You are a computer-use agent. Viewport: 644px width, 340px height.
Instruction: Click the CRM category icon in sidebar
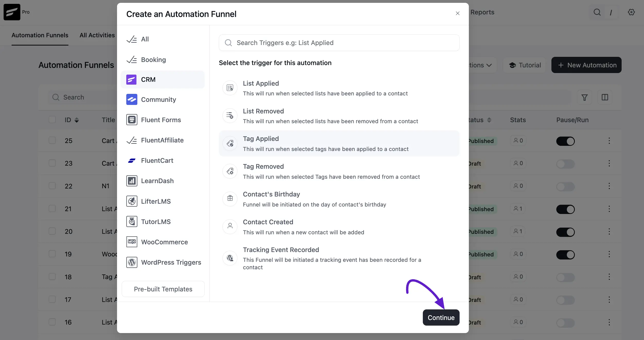click(x=131, y=79)
